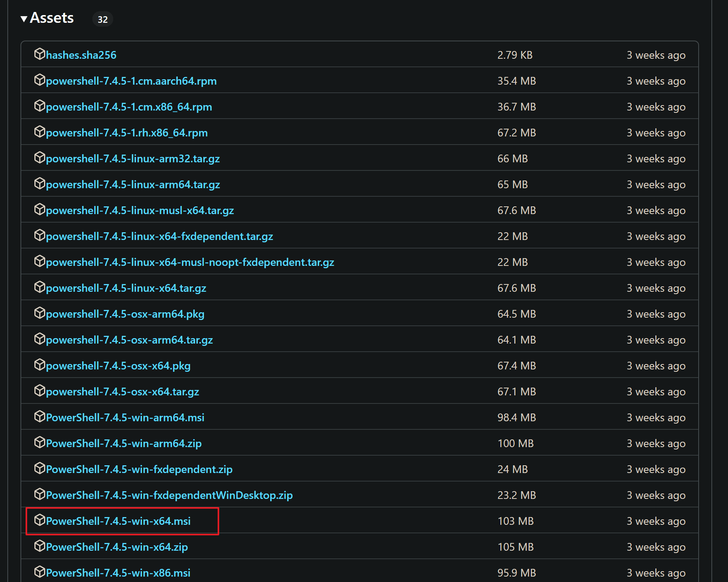This screenshot has height=582, width=728.
Task: Download powershell-7.4.5-osx-x64.pkg
Action: (118, 366)
